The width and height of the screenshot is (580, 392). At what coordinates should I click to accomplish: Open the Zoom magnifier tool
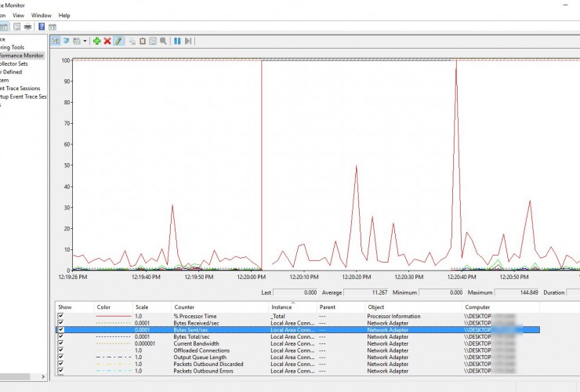tap(163, 41)
